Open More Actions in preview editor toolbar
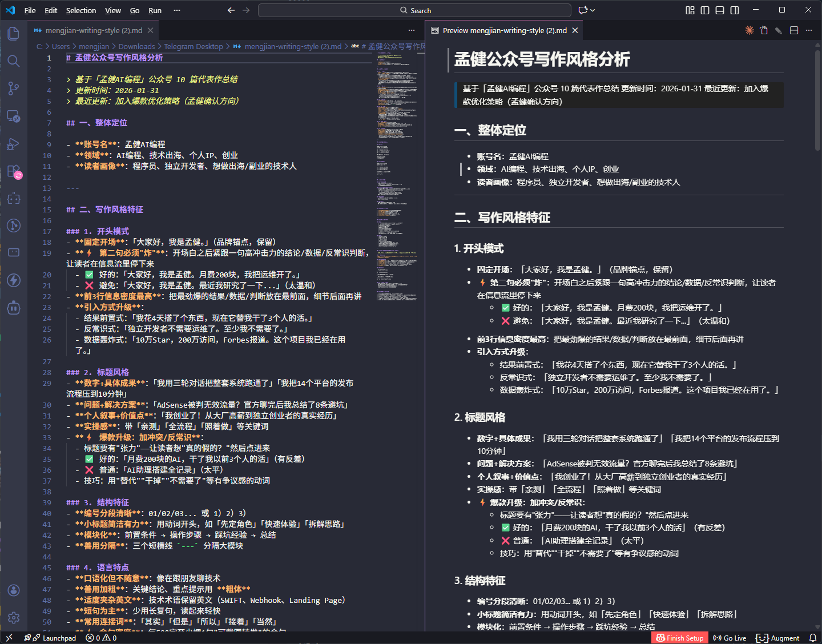The width and height of the screenshot is (822, 644). click(809, 30)
